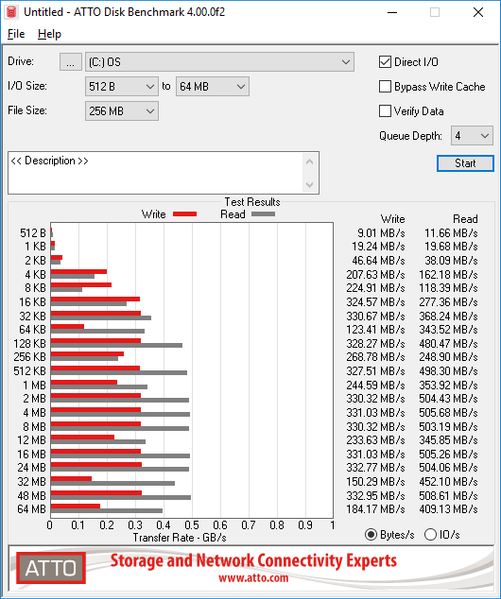Click the ATTO app icon in title bar
501x599 pixels.
11,12
